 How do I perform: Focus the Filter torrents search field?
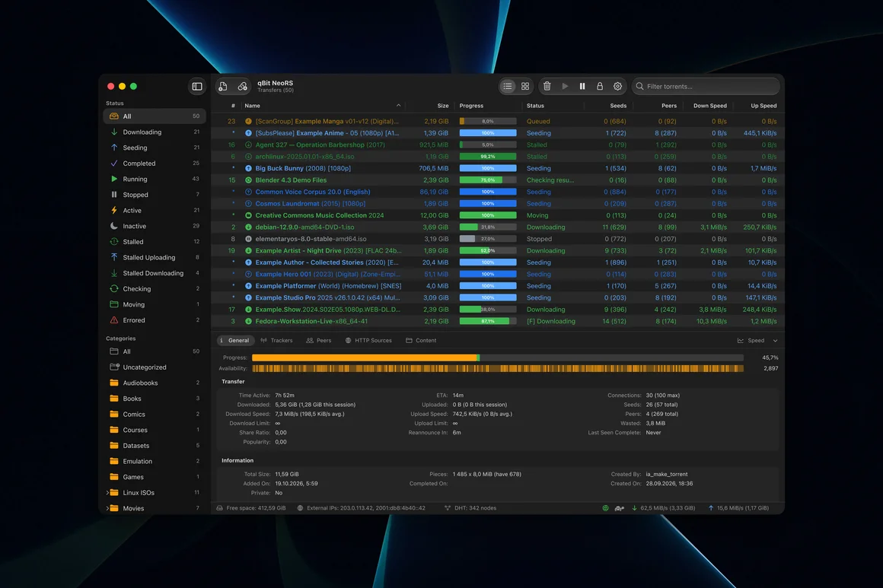point(706,86)
